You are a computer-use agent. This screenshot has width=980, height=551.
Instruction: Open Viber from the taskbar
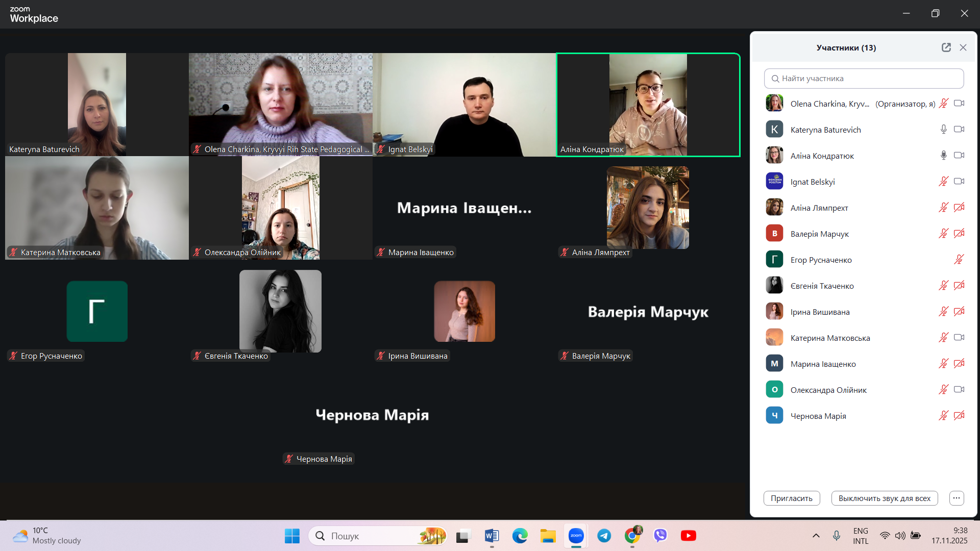click(x=660, y=536)
